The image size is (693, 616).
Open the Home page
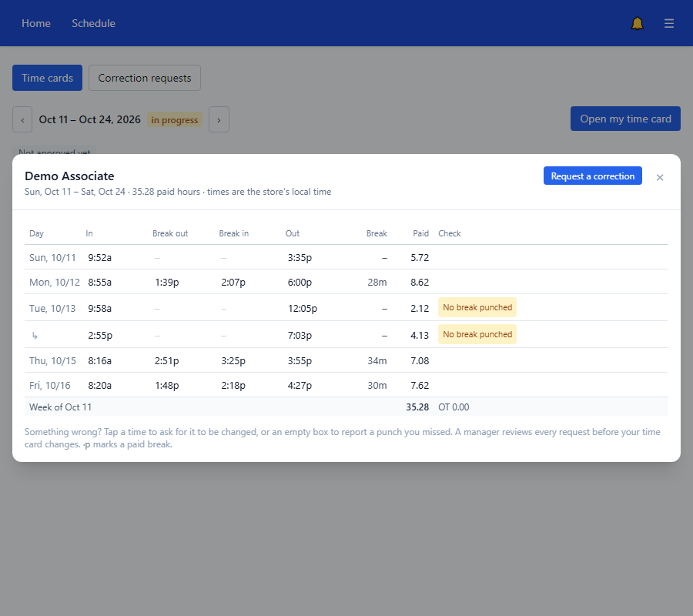coord(36,23)
